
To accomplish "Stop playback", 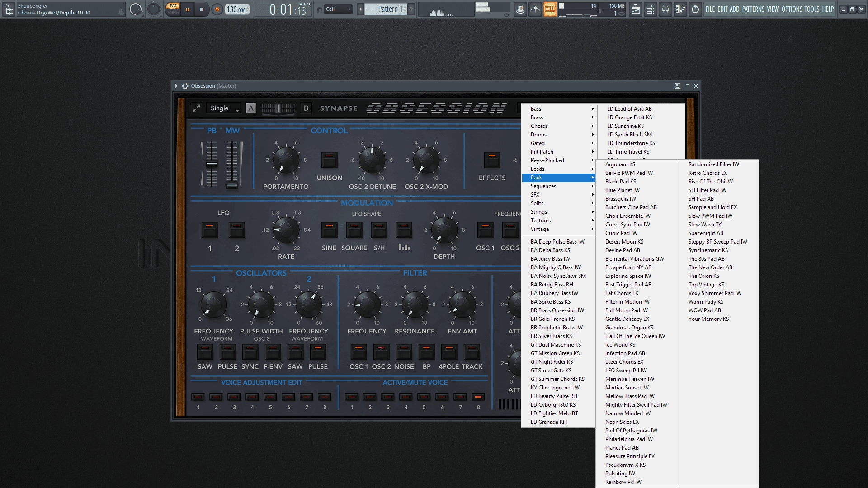I will point(202,9).
